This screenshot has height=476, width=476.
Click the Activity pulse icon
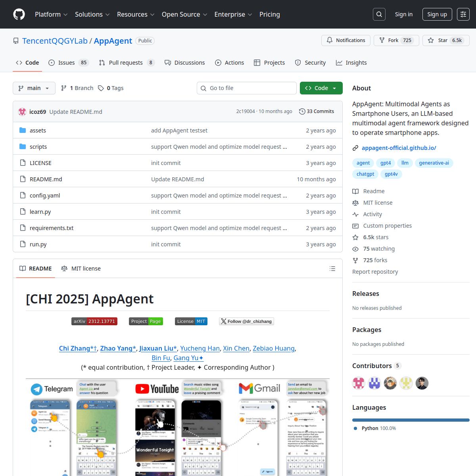[x=355, y=214]
